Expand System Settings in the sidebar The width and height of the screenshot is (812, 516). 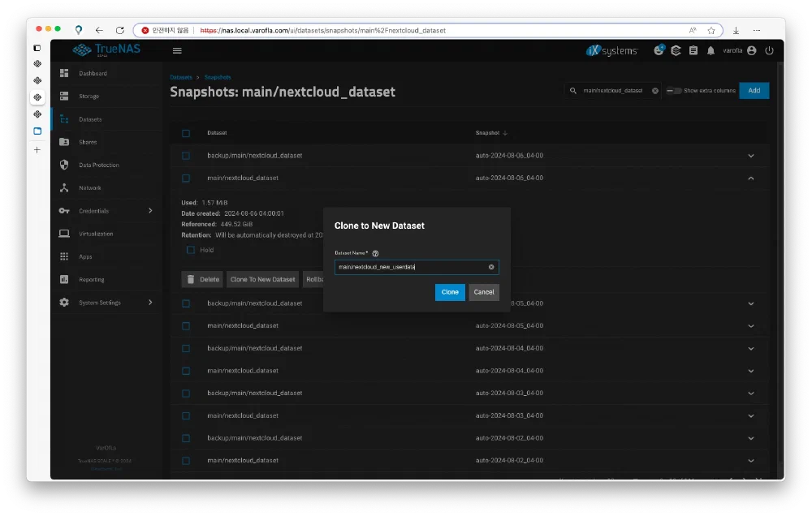150,303
